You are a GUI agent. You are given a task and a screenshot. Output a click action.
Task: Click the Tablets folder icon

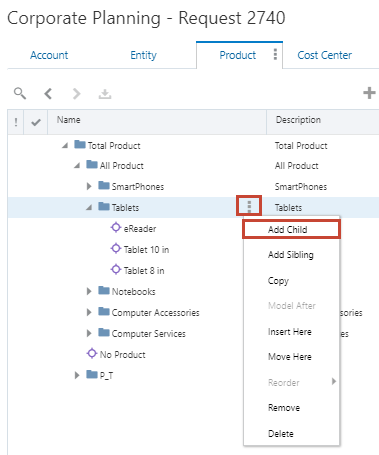click(x=104, y=206)
